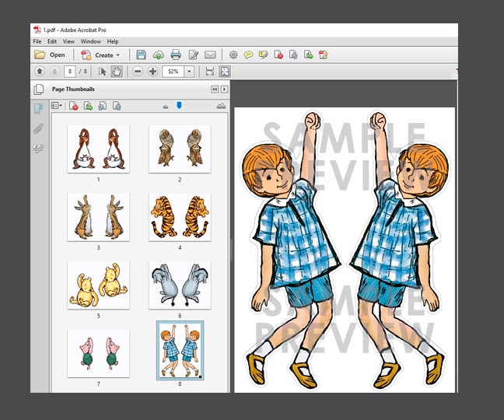The width and height of the screenshot is (504, 420).
Task: Go to the previous page arrow
Action: (x=40, y=72)
